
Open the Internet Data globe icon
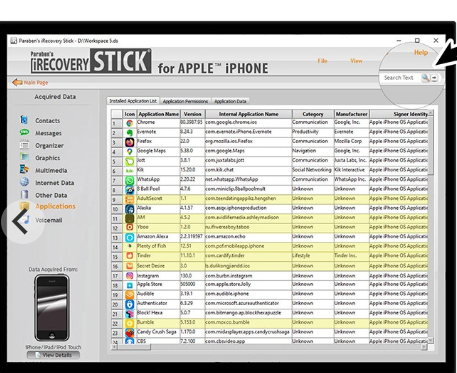(24, 182)
